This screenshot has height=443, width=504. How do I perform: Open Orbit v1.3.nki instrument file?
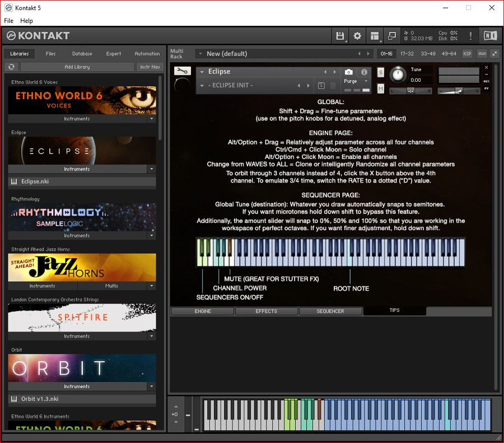tap(82, 399)
